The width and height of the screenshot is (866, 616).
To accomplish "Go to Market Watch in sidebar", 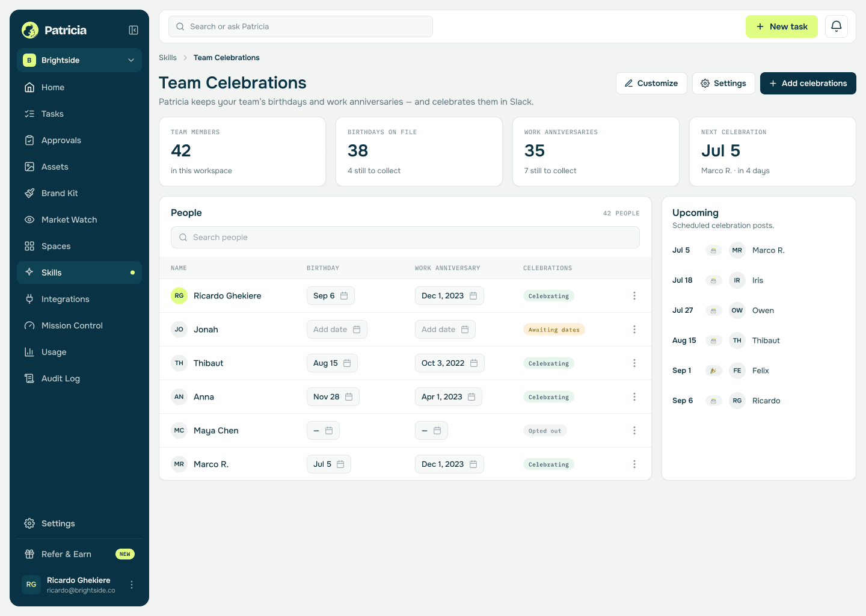I will [x=79, y=220].
